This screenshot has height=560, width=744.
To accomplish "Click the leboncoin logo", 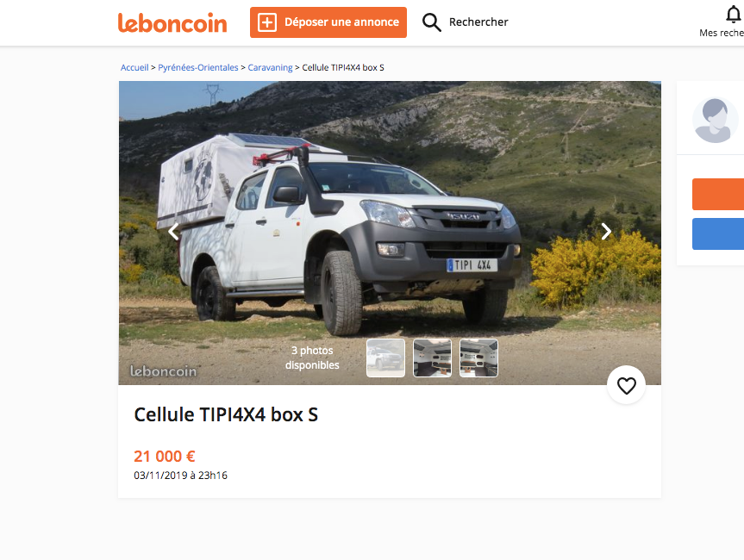I will [x=172, y=22].
